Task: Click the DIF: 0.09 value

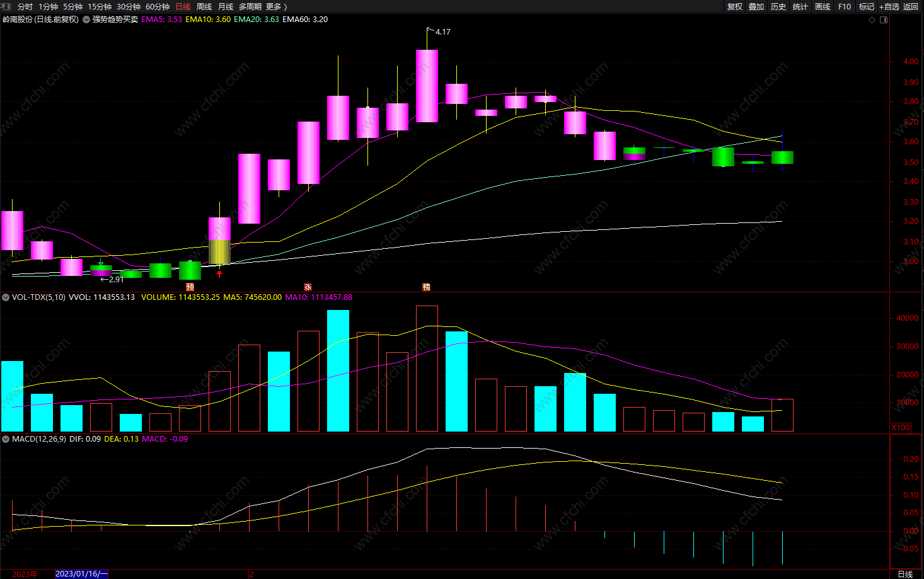Action: pos(85,439)
